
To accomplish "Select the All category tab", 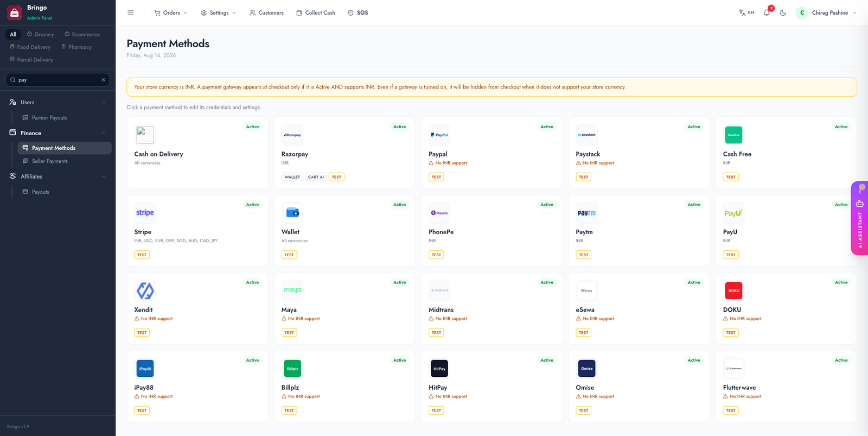I will click(13, 34).
